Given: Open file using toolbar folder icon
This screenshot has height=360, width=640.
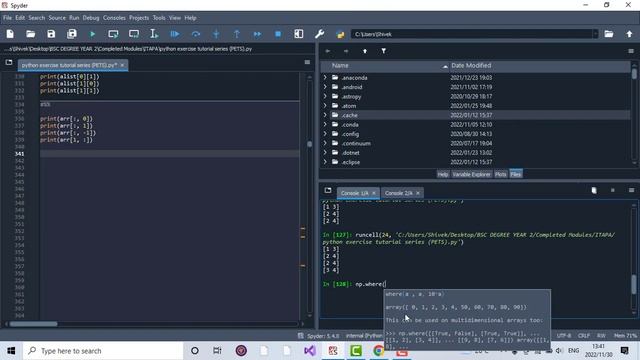Looking at the screenshot, I should point(31,34).
